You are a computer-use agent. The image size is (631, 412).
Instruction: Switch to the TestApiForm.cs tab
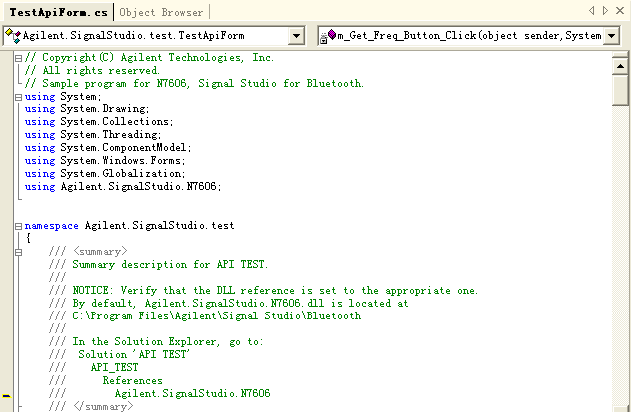[58, 12]
